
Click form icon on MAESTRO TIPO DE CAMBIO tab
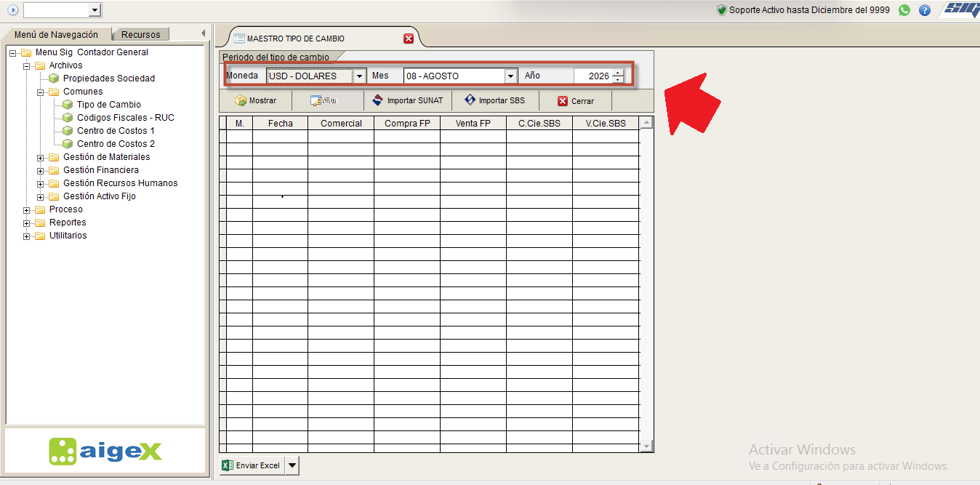[x=238, y=39]
